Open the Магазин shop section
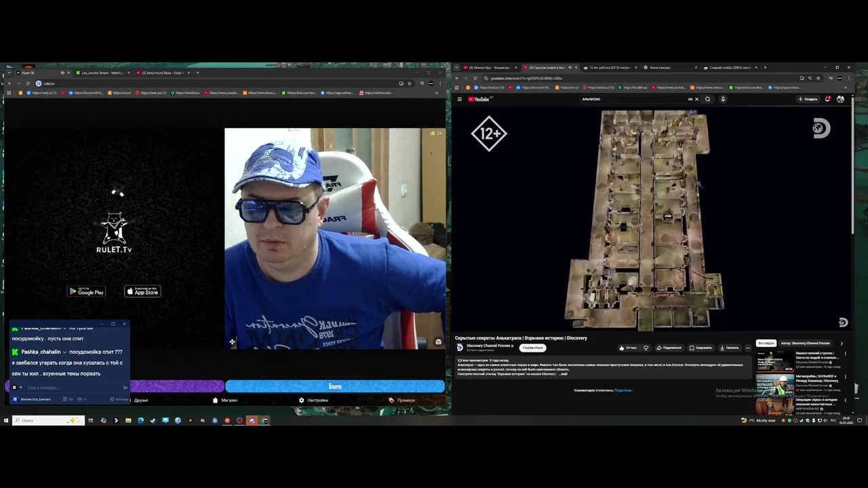Viewport: 868px width, 488px height. 225,400
